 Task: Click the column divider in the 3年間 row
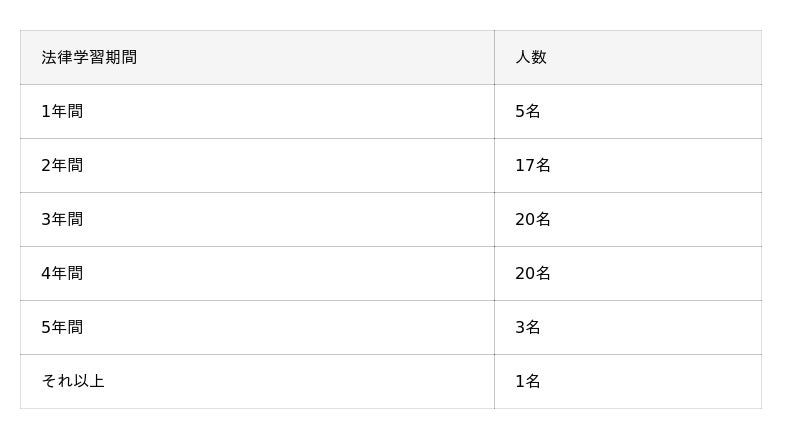point(494,219)
